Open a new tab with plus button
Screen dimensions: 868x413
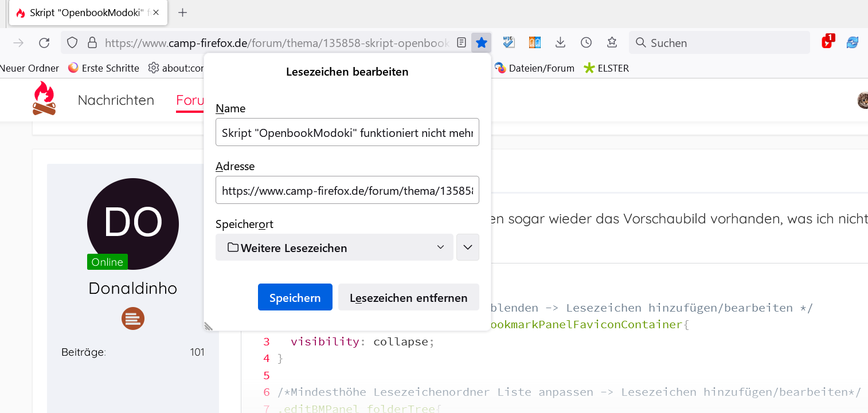pyautogui.click(x=182, y=13)
